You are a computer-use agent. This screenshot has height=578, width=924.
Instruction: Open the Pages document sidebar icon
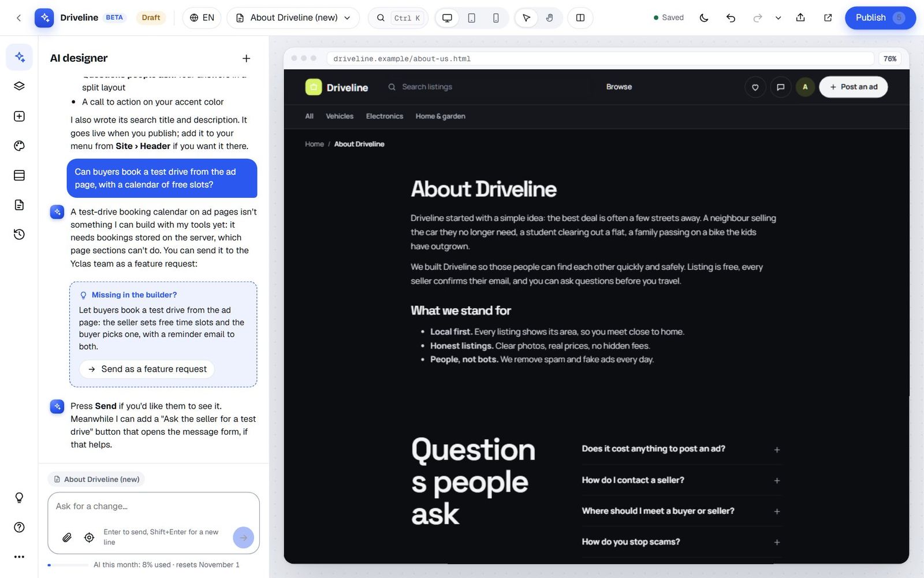coord(19,205)
